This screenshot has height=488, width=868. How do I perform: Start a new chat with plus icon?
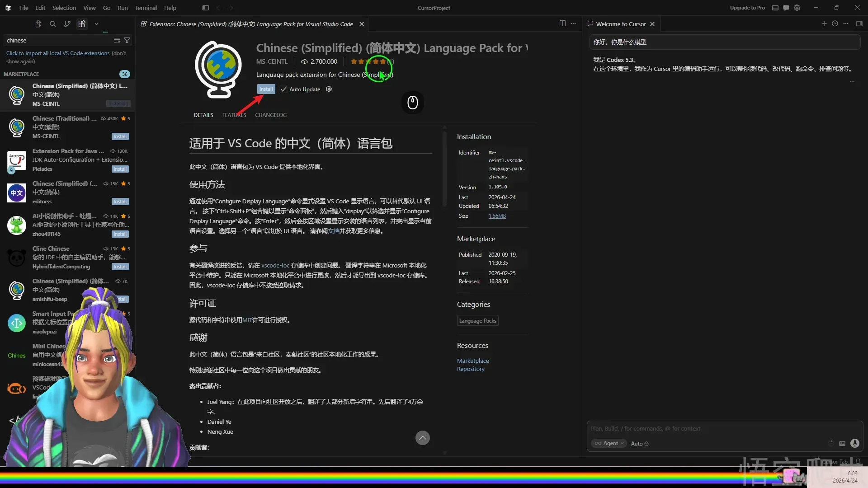click(x=824, y=24)
